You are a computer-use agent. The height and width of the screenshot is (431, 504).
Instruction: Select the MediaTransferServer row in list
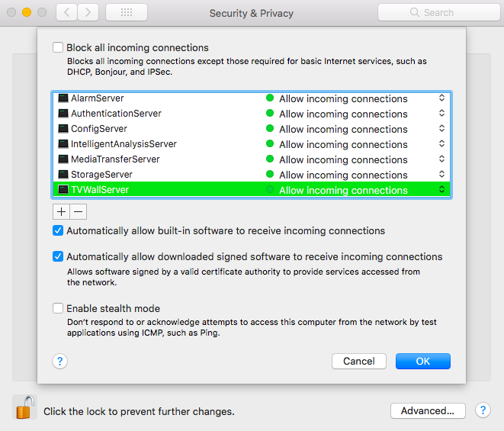(x=115, y=159)
